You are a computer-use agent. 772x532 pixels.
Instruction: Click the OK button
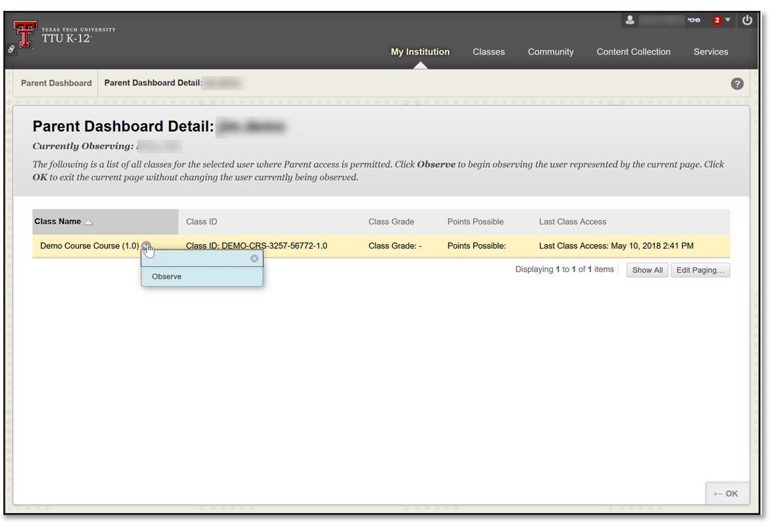[x=726, y=494]
